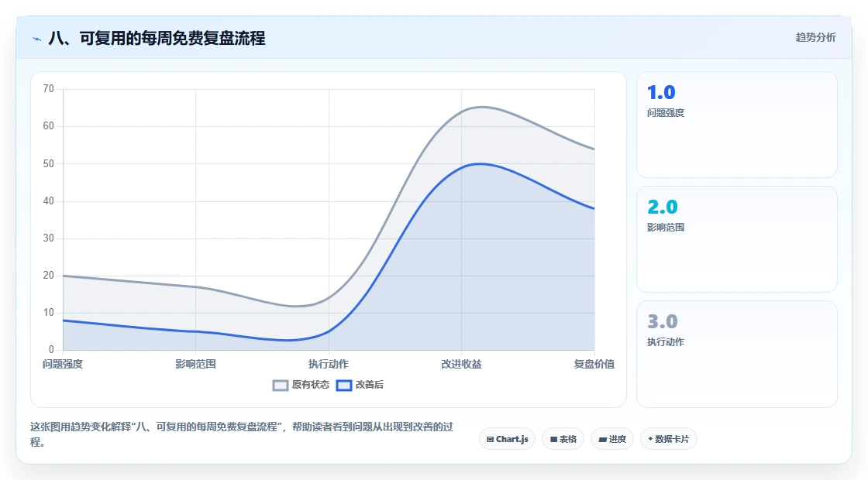This screenshot has width=868, height=480.
Task: Click the 数据卡片 tag chip
Action: 669,439
